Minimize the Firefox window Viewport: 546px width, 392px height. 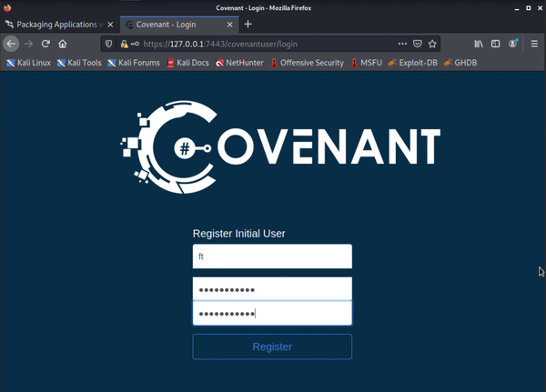click(x=517, y=8)
